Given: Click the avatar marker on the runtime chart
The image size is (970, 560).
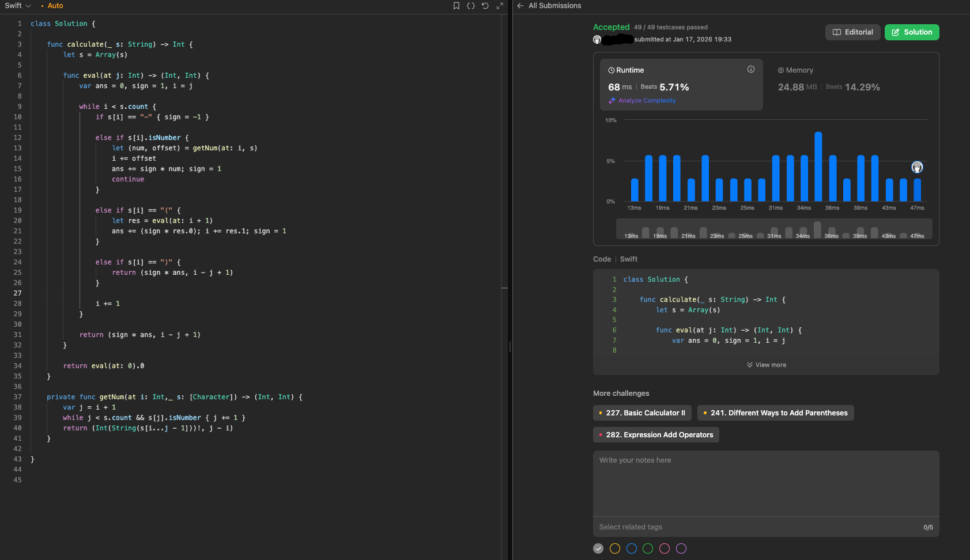Looking at the screenshot, I should point(917,167).
